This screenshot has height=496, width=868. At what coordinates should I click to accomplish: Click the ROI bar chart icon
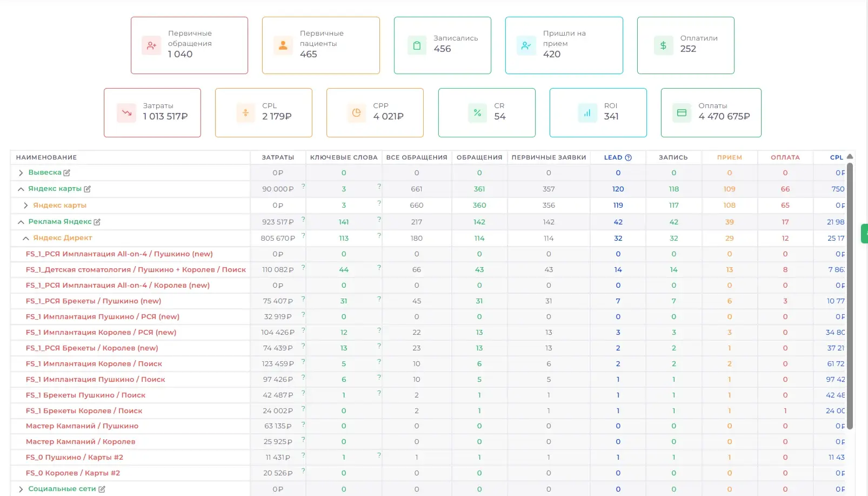587,113
